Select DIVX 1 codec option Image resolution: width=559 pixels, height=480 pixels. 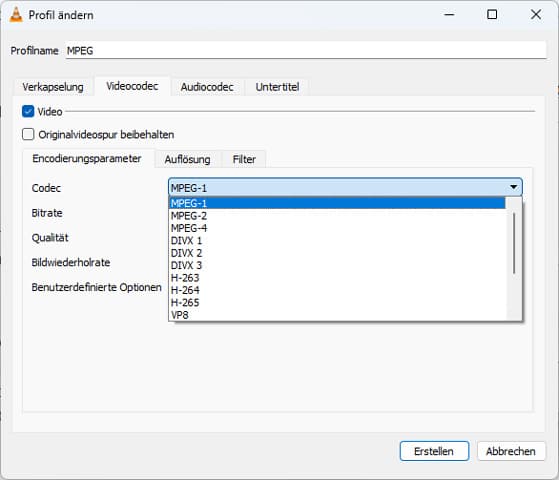pos(337,241)
